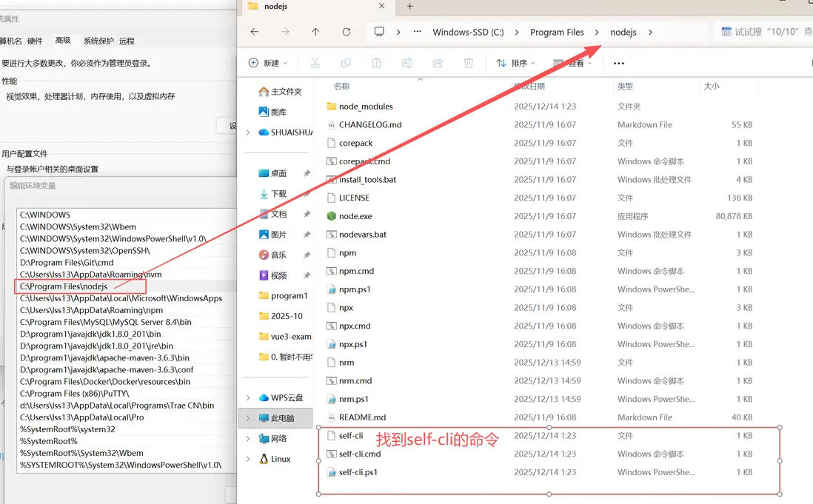Image resolution: width=813 pixels, height=504 pixels.
Task: Select the self-cli.cmd file
Action: coord(360,454)
